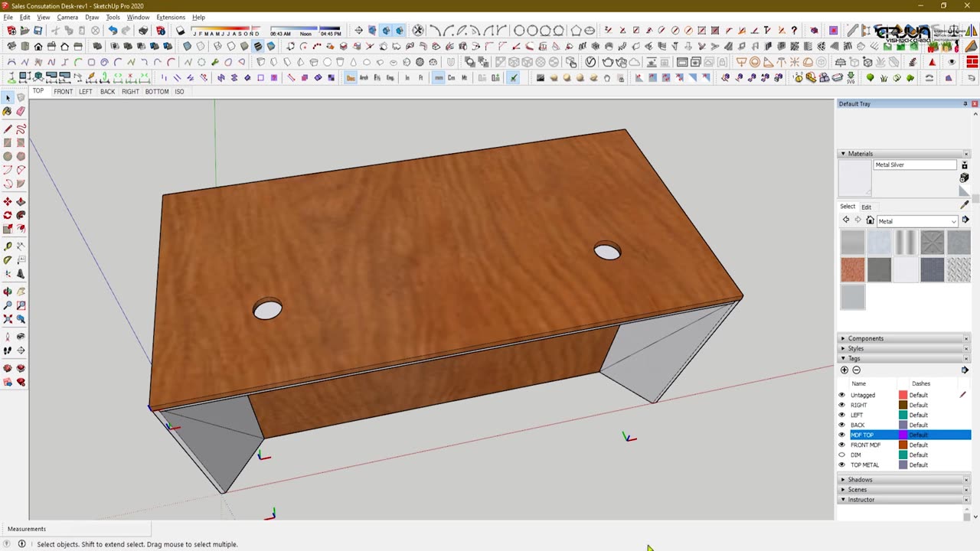This screenshot has width=980, height=551.
Task: Open the Metal material library dropdown
Action: tap(917, 221)
